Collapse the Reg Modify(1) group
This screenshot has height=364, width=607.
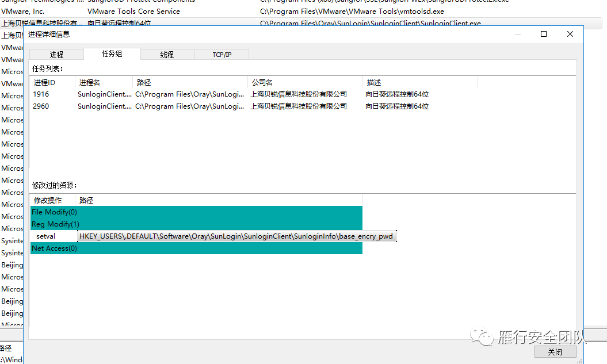pos(196,224)
